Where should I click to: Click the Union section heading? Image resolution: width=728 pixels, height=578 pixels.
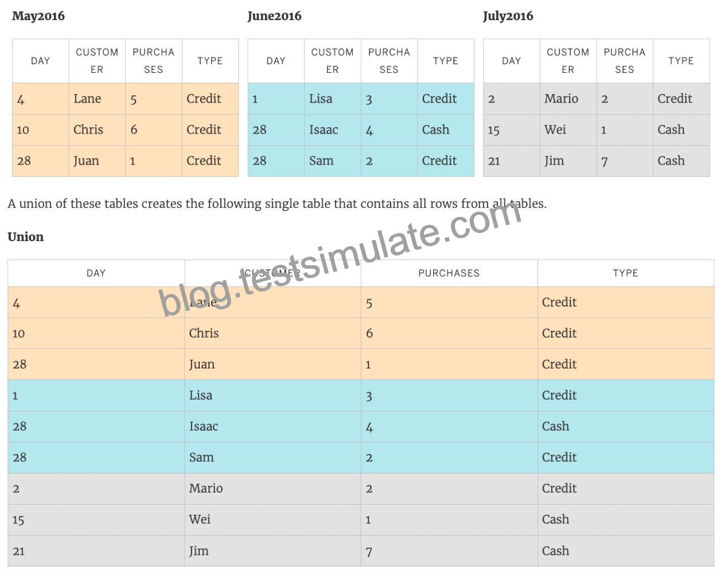(x=26, y=237)
